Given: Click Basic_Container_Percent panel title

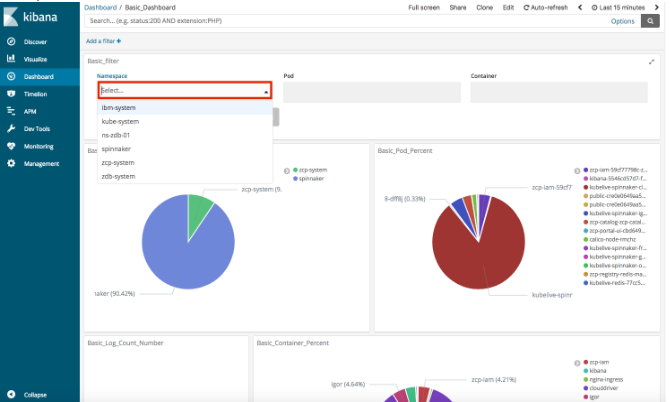Looking at the screenshot, I should click(293, 343).
